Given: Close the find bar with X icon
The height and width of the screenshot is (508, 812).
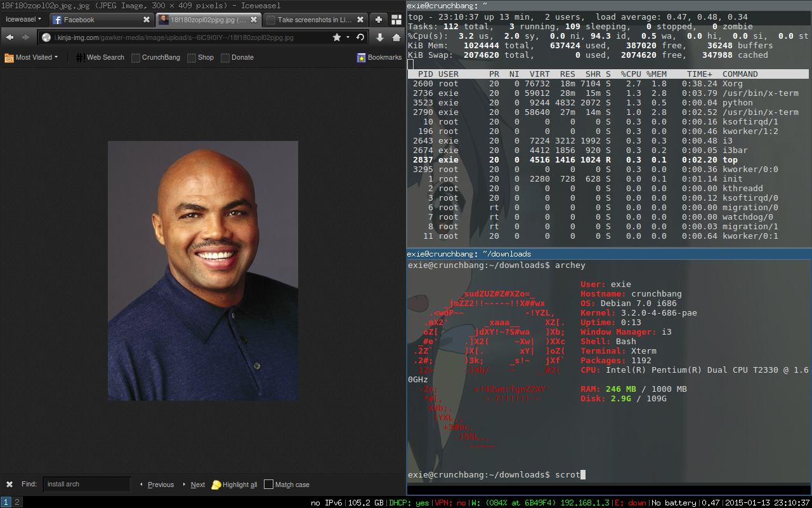Looking at the screenshot, I should pos(10,485).
